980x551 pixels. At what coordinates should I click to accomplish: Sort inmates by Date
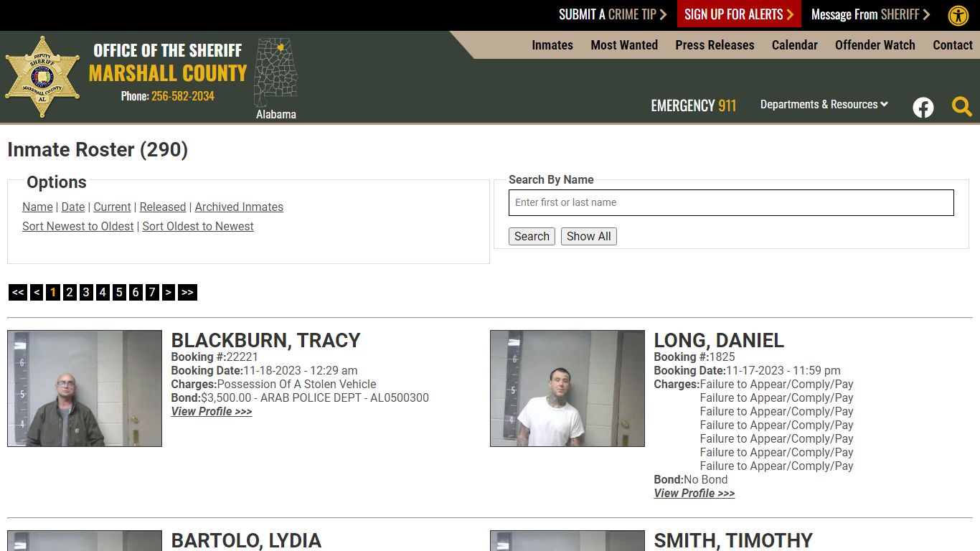point(73,207)
